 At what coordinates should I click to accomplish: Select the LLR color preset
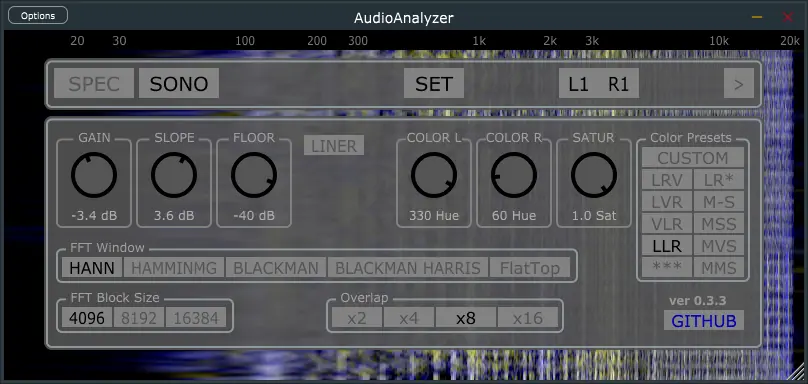[x=667, y=246]
